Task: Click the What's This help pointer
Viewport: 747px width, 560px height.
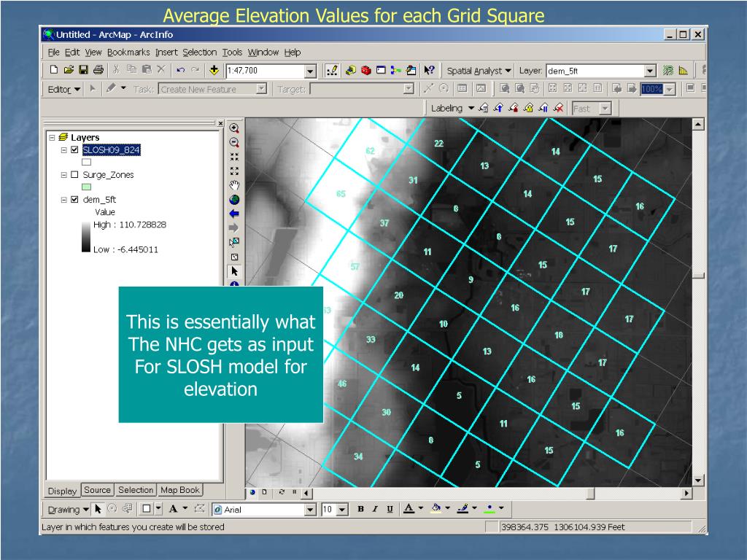Action: 429,70
